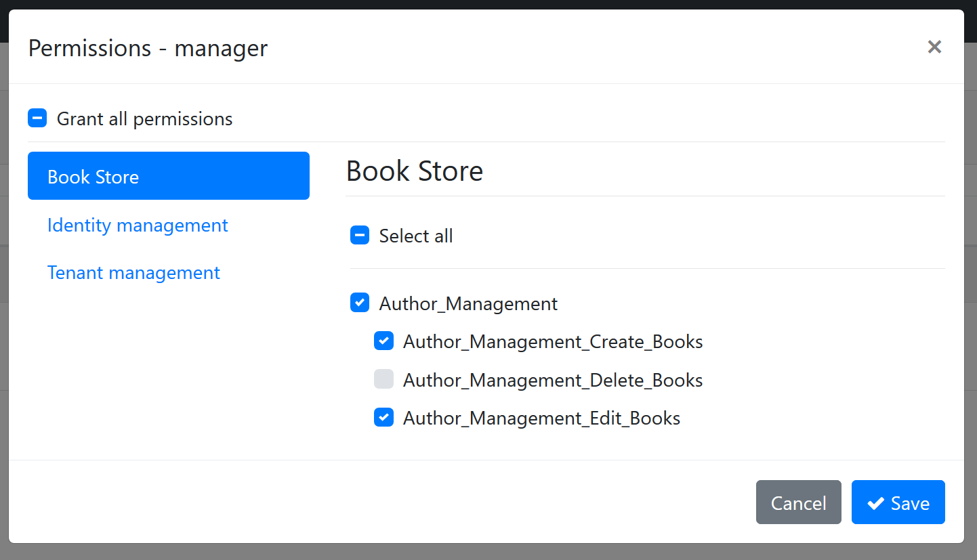The height and width of the screenshot is (560, 977).
Task: Click the Select all label text
Action: 416,235
